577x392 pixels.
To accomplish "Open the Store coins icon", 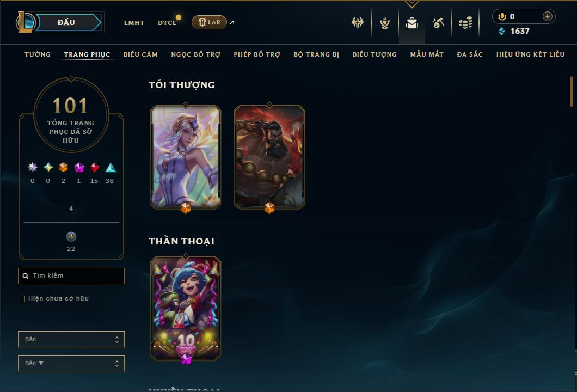I will (x=465, y=23).
